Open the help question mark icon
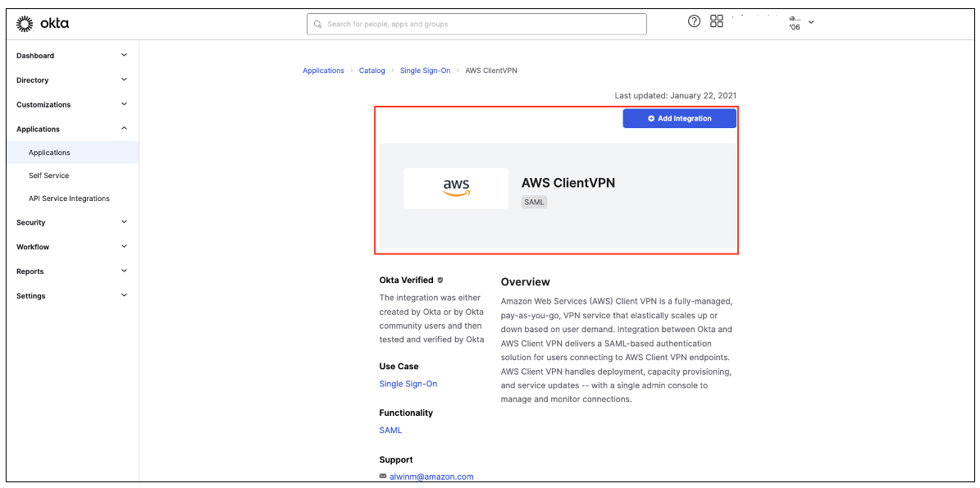980x488 pixels. pyautogui.click(x=694, y=21)
